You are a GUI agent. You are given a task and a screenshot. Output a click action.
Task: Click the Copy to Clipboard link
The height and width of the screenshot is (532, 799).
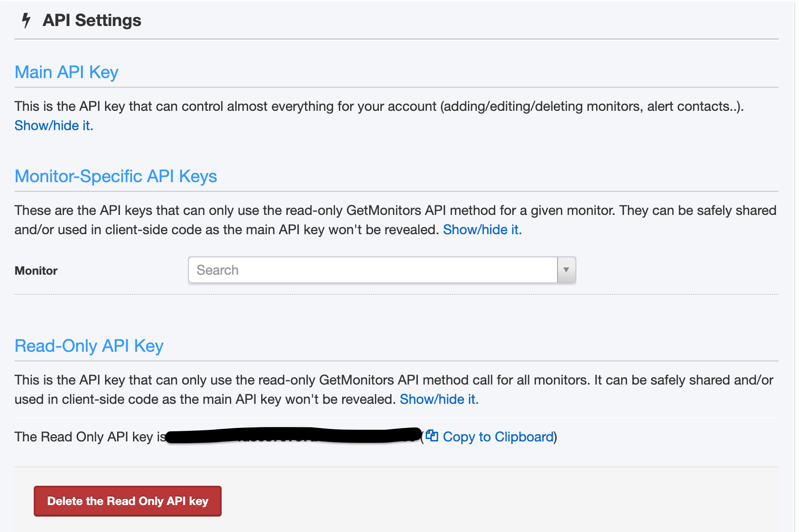(498, 437)
